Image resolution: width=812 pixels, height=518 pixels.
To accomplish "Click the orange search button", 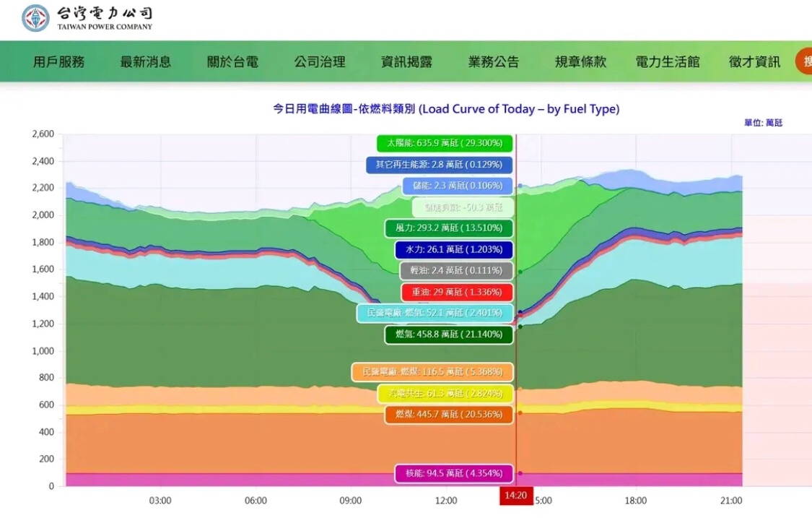I will click(x=804, y=61).
